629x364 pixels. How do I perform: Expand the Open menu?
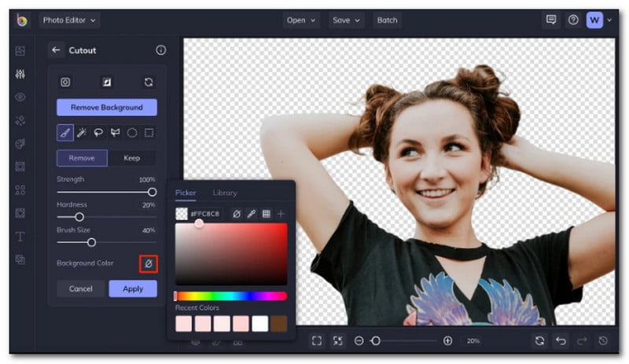[301, 20]
